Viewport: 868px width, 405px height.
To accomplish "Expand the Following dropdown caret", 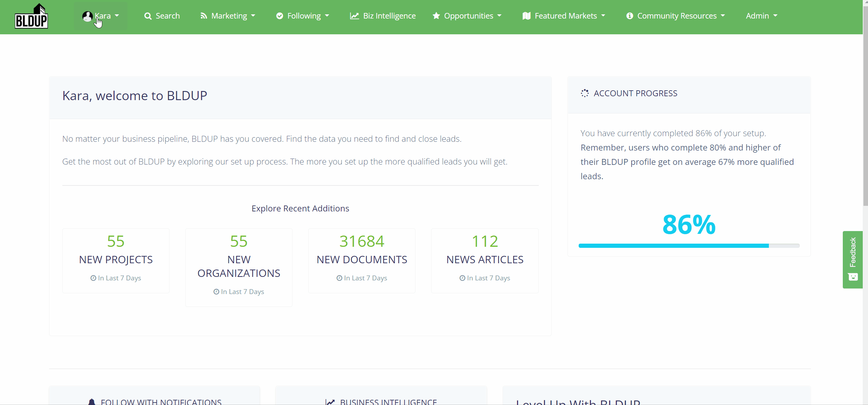I will [x=327, y=16].
